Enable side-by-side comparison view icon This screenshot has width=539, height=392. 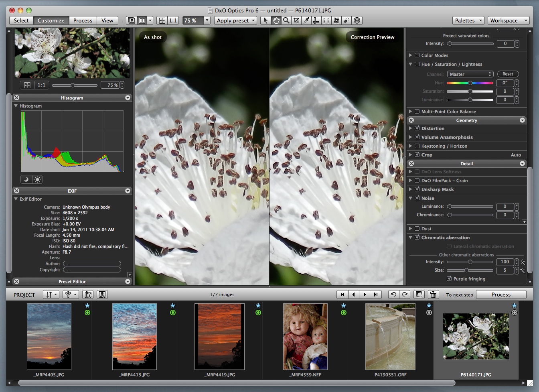coord(142,20)
